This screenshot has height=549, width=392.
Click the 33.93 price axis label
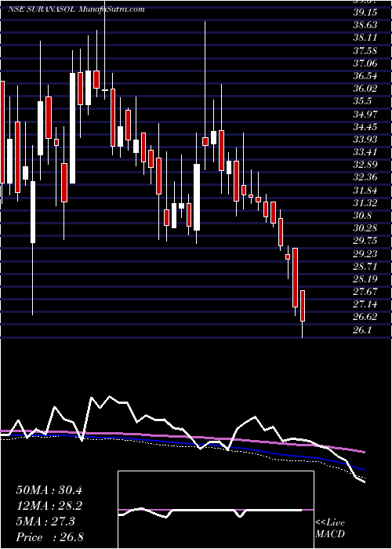click(365, 140)
